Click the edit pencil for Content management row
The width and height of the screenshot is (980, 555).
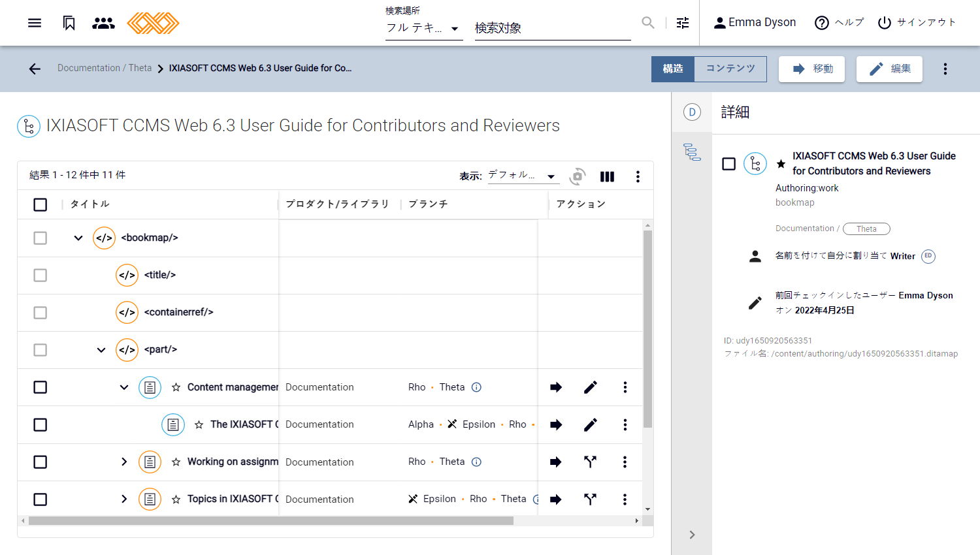[591, 387]
